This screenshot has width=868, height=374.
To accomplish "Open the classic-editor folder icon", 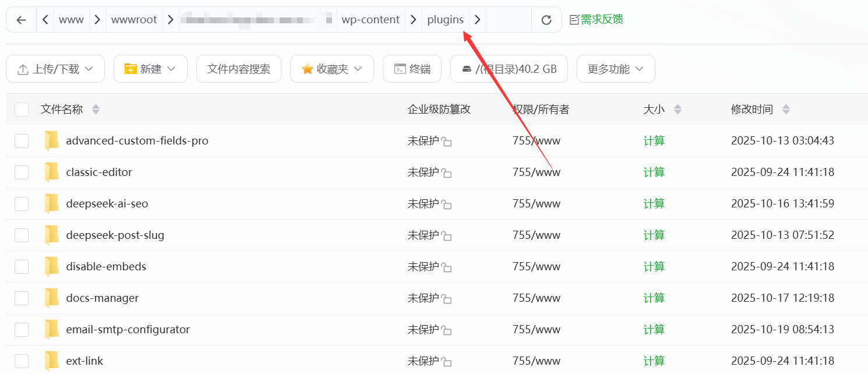I will (x=52, y=172).
